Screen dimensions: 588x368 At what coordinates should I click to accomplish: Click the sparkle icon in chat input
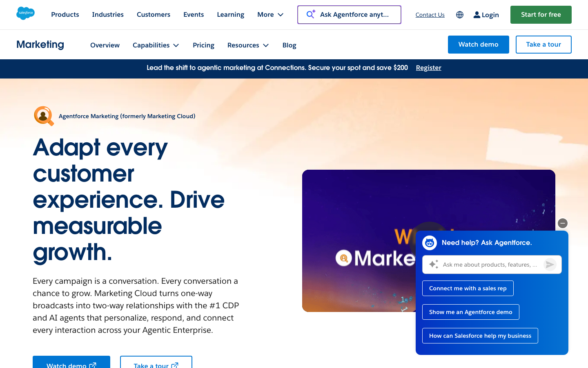click(x=434, y=265)
